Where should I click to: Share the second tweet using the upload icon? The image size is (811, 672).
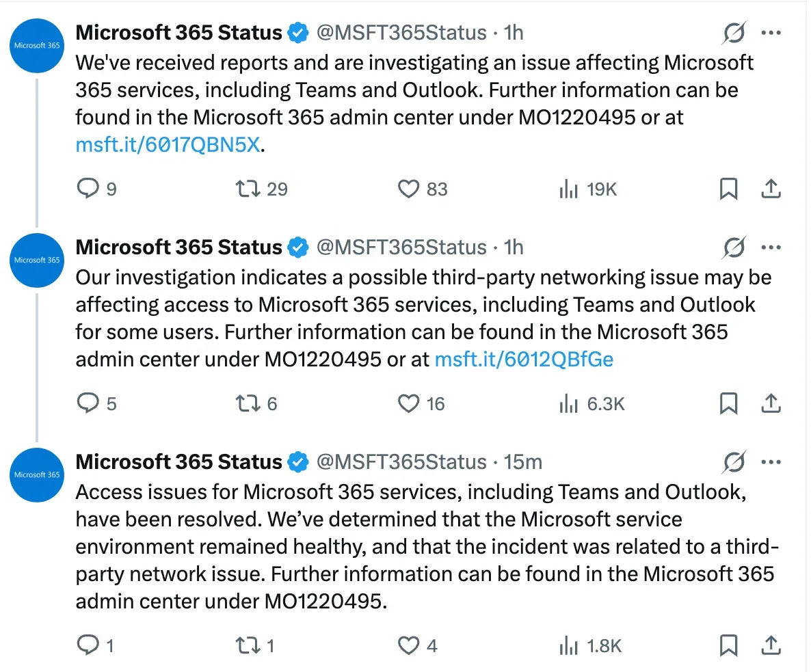[771, 403]
